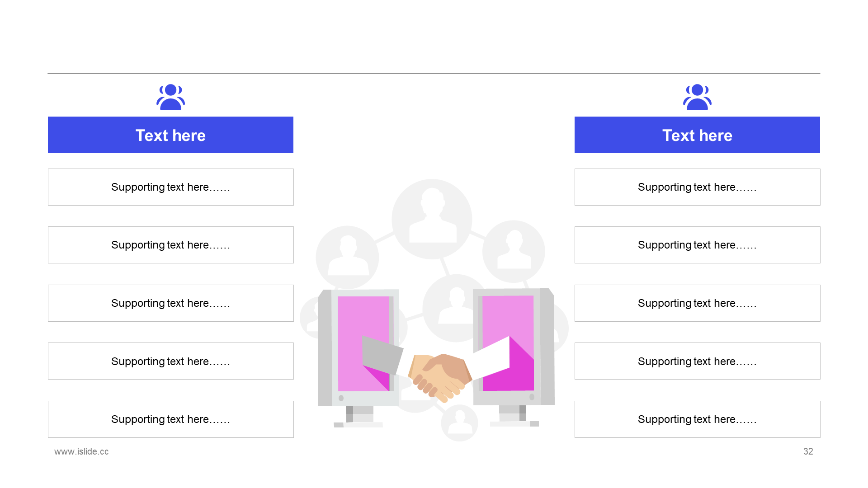Open the www.islide.cc footer link
868x488 pixels.
click(81, 451)
